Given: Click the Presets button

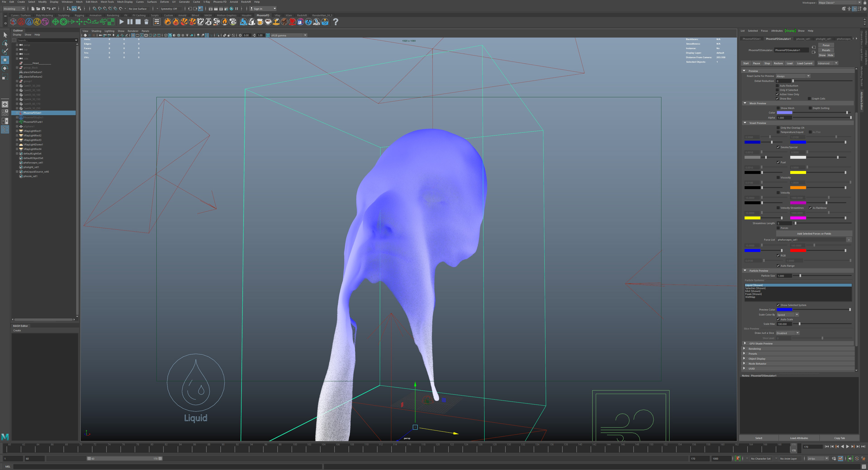Looking at the screenshot, I should coord(826,50).
